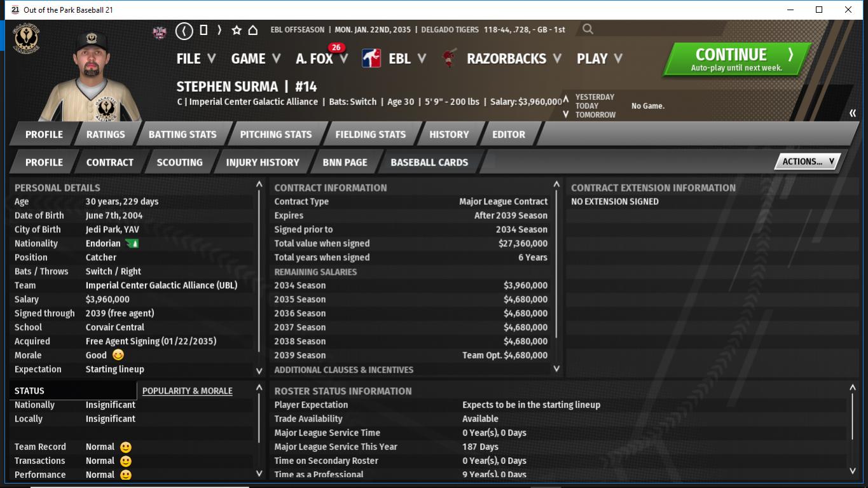The height and width of the screenshot is (488, 868).
Task: Open the RAZORBACKS team menu
Action: tap(514, 59)
